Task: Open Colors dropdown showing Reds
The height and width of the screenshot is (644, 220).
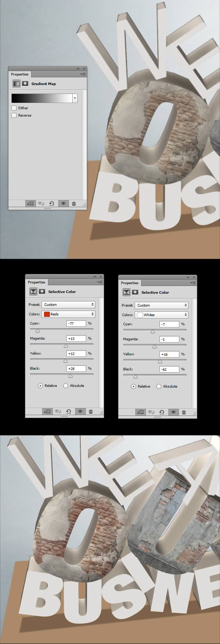Action: pos(69,314)
